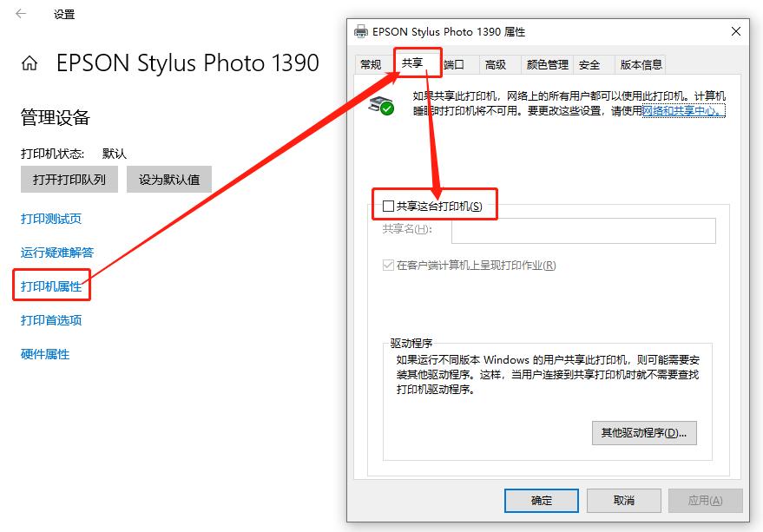The width and height of the screenshot is (763, 532).
Task: Click the shared printer icon with green checkmark
Action: pos(379,104)
